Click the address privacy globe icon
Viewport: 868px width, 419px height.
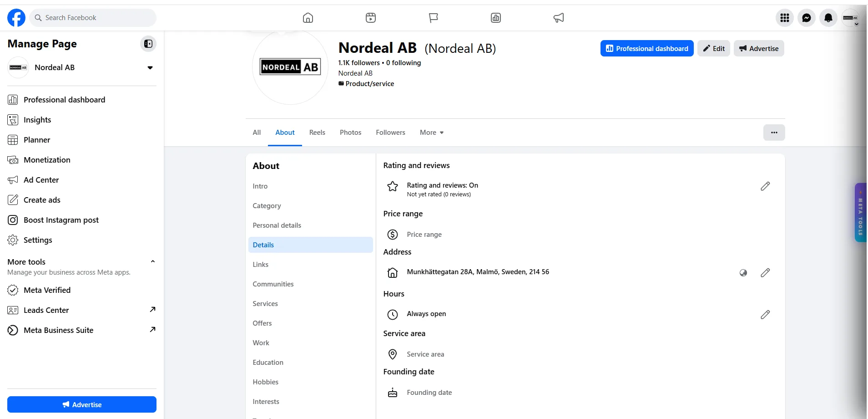click(743, 273)
